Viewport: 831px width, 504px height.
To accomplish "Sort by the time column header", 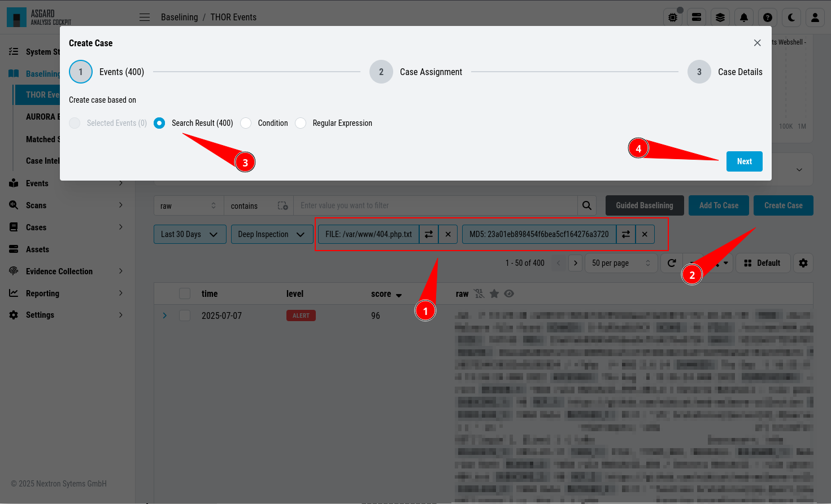I will coord(210,294).
